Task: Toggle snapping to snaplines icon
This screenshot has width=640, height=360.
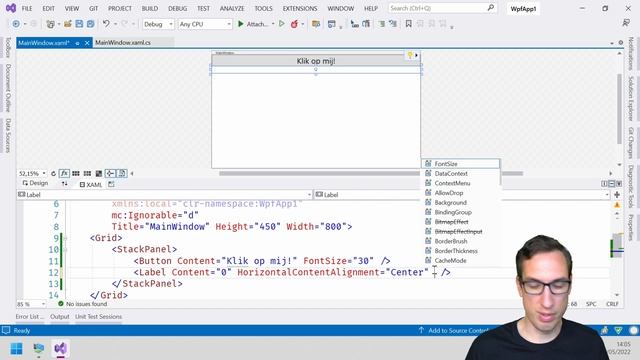Action: click(110, 173)
